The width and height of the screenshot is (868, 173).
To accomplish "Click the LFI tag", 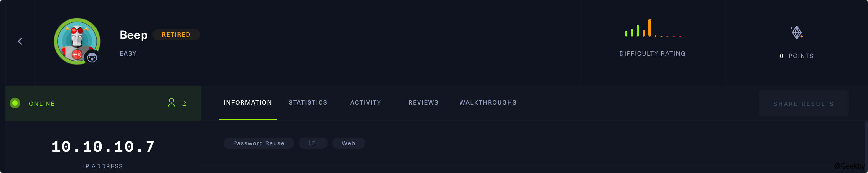I will click(x=313, y=143).
